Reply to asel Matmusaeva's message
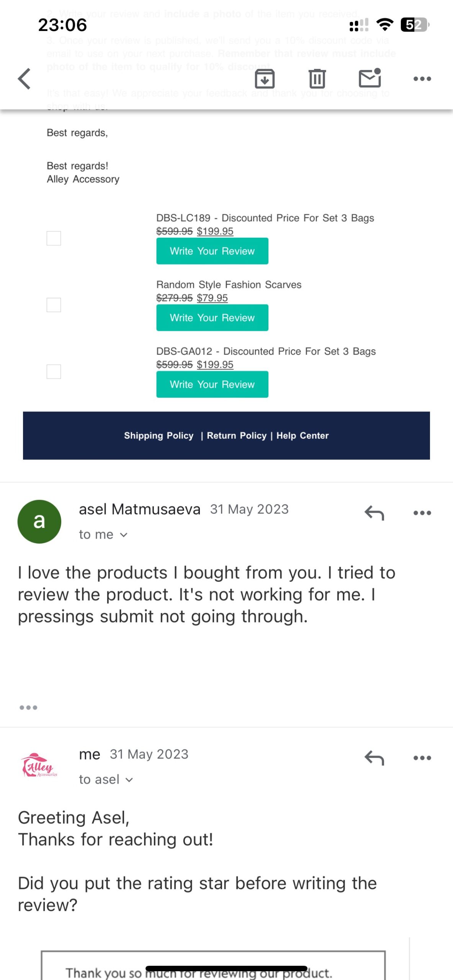 (x=373, y=513)
